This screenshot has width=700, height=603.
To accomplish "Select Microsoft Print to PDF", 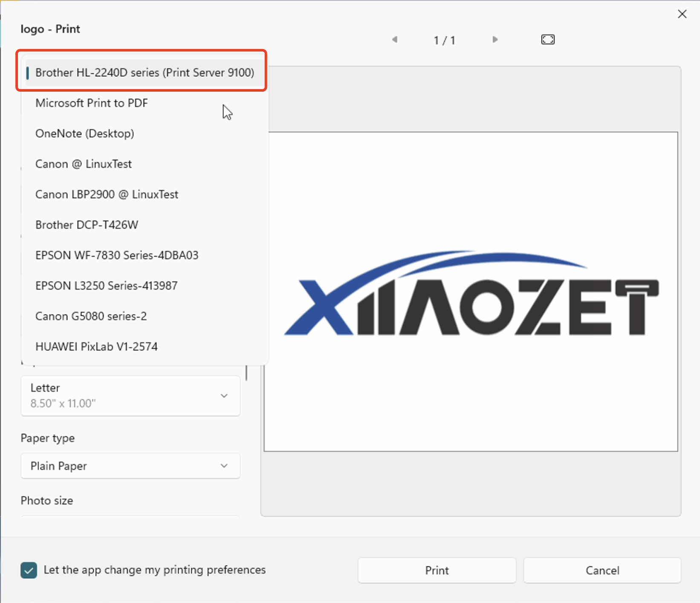I will click(91, 103).
